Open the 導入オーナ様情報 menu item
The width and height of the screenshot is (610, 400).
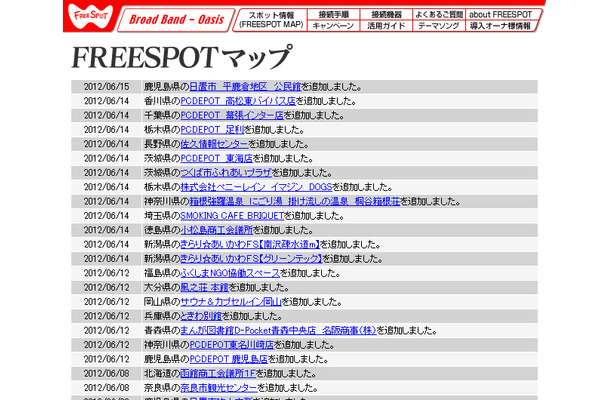tap(500, 26)
